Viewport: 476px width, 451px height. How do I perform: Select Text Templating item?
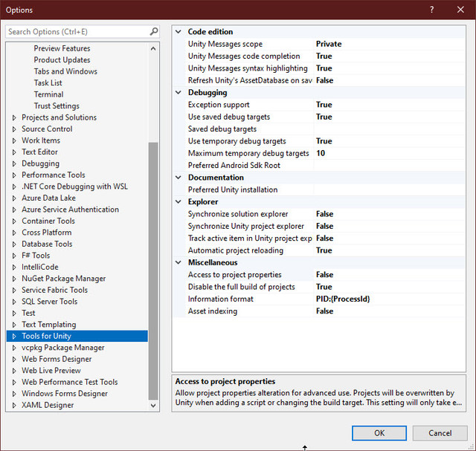[x=49, y=325]
